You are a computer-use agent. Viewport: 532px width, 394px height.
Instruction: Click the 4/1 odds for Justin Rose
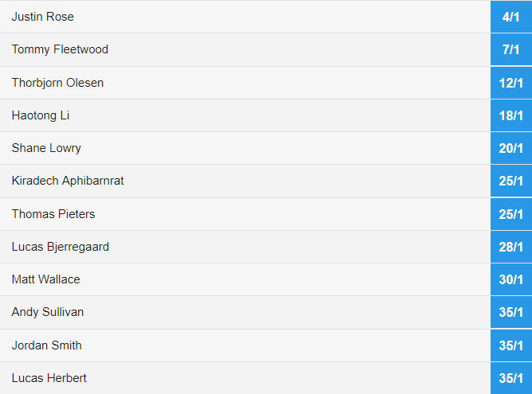pos(511,17)
